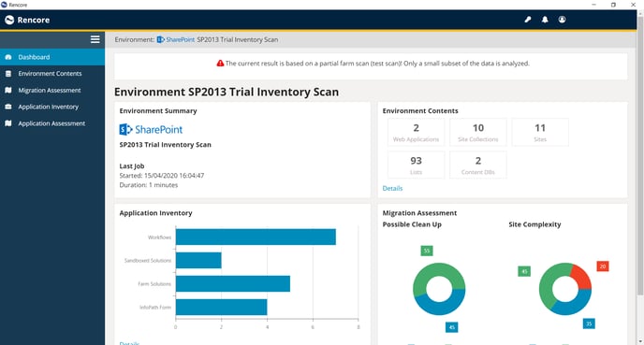Viewport: 644px width, 345px height.
Task: Open the key settings icon in header
Action: 528,20
